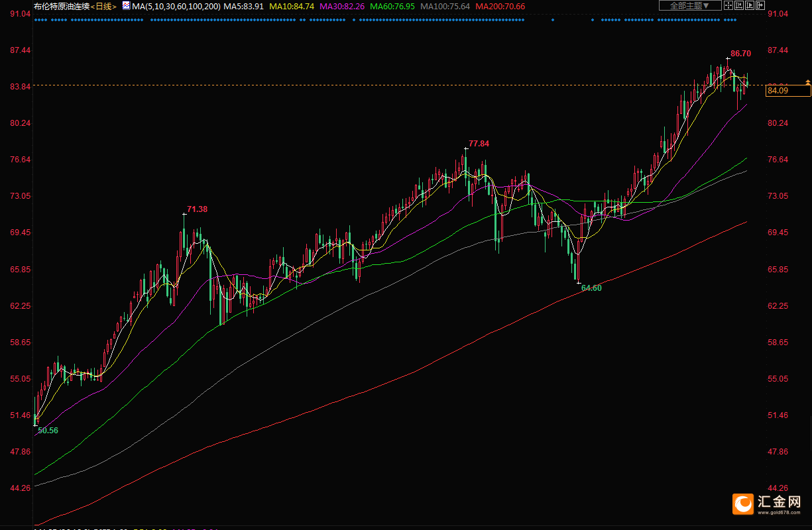Click right axis label 87.44

click(x=777, y=50)
